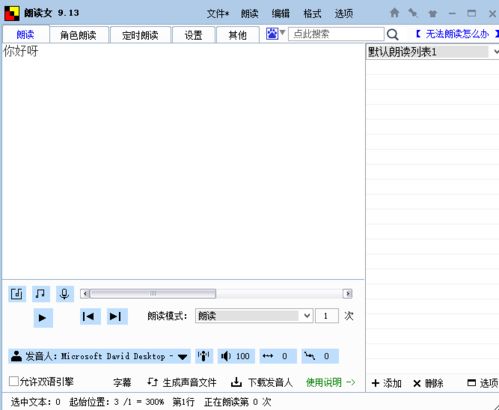Switch to the 设置 tab

click(x=193, y=35)
